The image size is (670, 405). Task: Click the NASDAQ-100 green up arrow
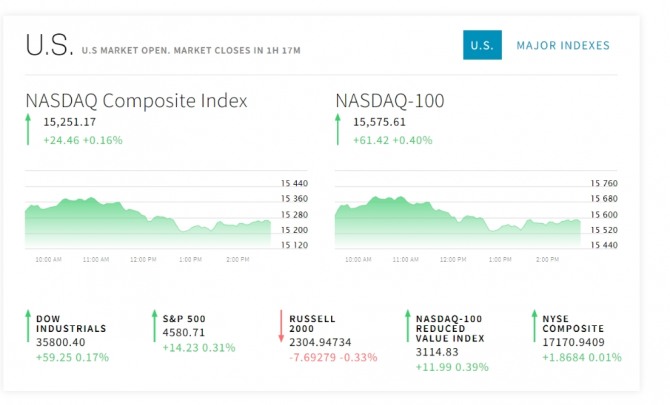click(339, 130)
